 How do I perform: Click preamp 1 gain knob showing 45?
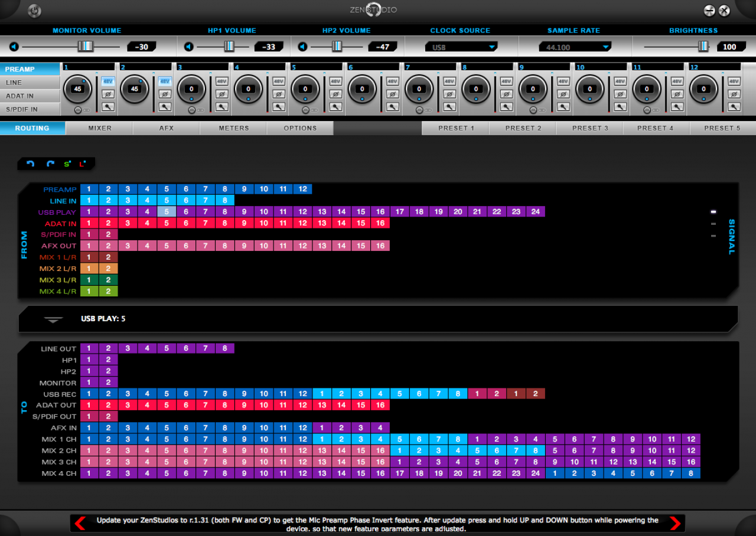click(x=78, y=89)
